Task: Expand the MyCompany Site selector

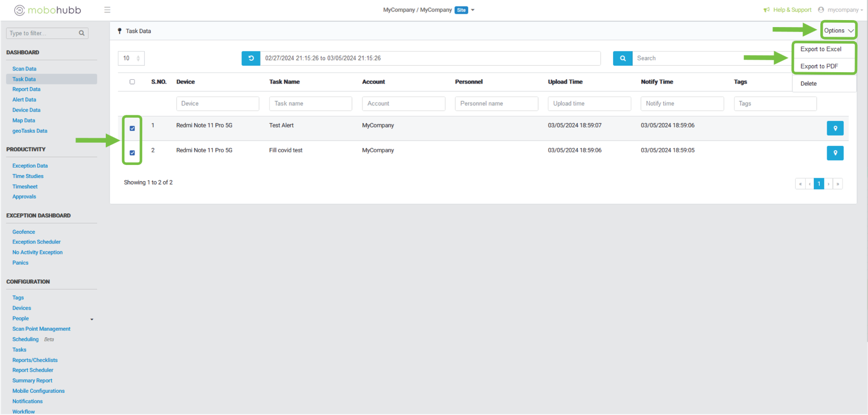Action: [473, 10]
